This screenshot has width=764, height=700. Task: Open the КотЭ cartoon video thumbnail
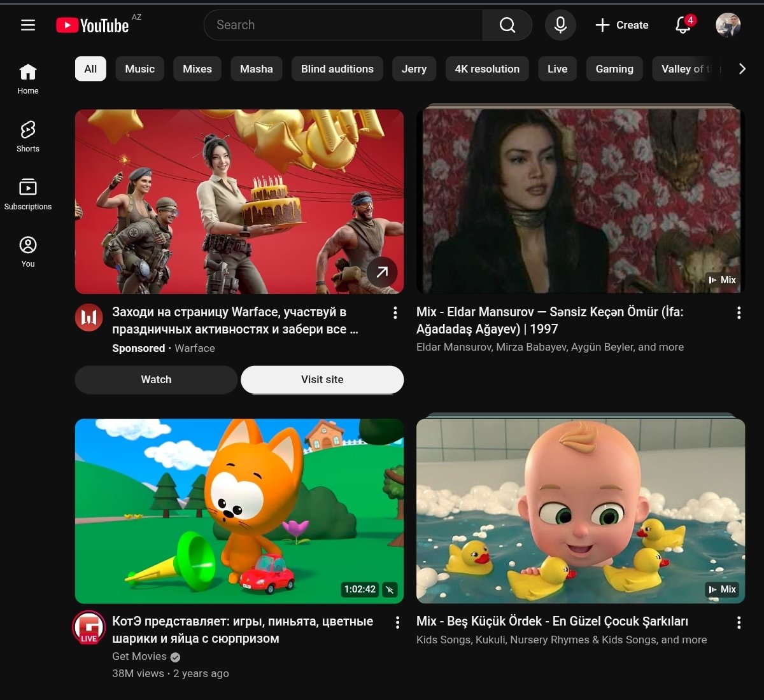(239, 511)
